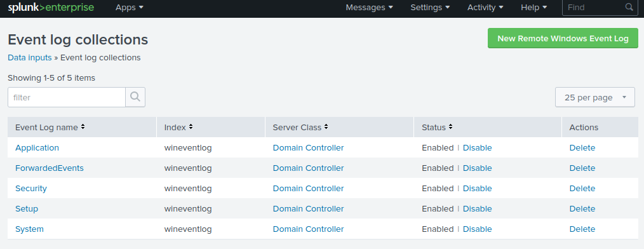Sort by Index column arrows
The width and height of the screenshot is (644, 249).
coord(191,127)
